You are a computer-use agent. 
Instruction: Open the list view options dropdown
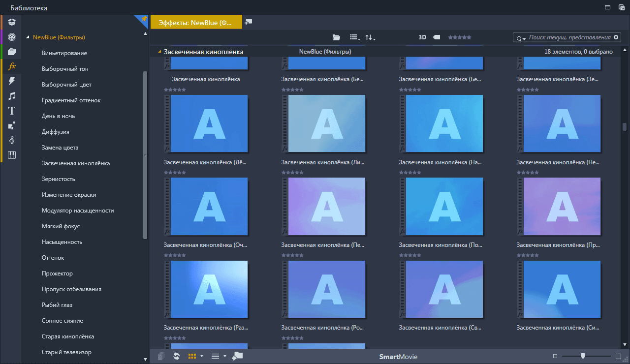[354, 37]
